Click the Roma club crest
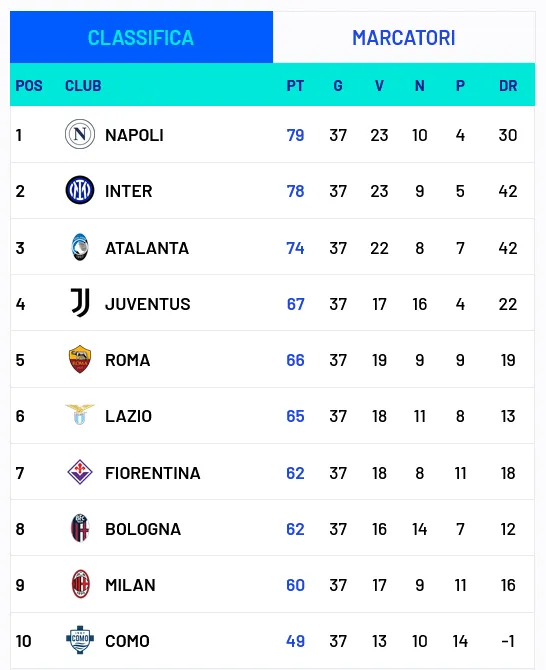Screen dimensions: 546x670 [80, 359]
